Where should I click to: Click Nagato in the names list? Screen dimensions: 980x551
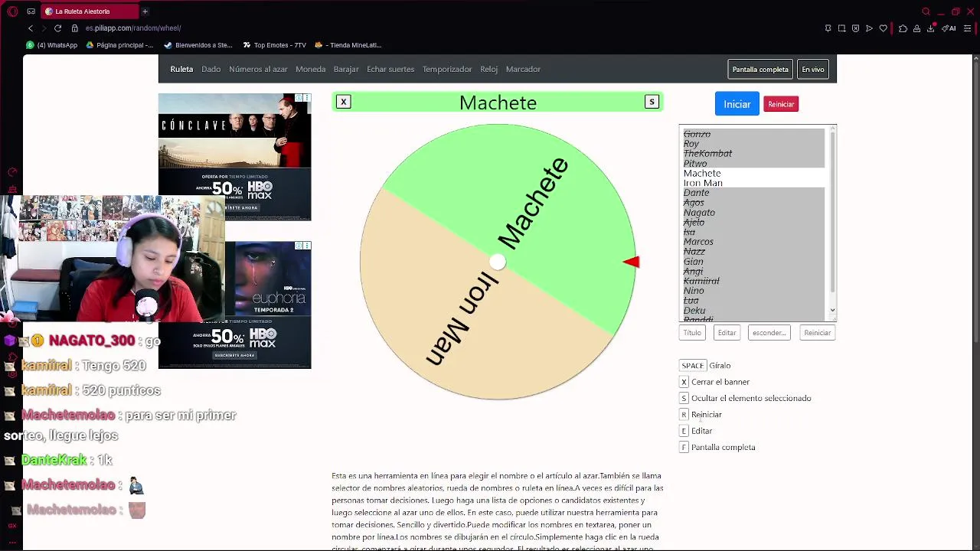(699, 212)
